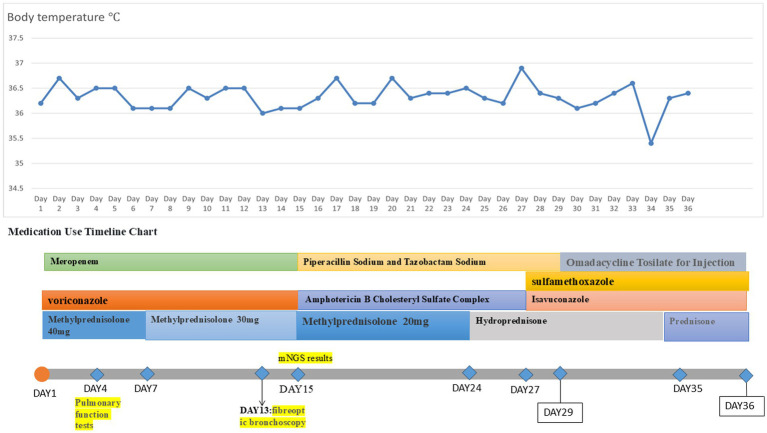Viewport: 767px width, 433px height.
Task: Select the DAY24 diamond on the timeline
Action: pyautogui.click(x=469, y=372)
